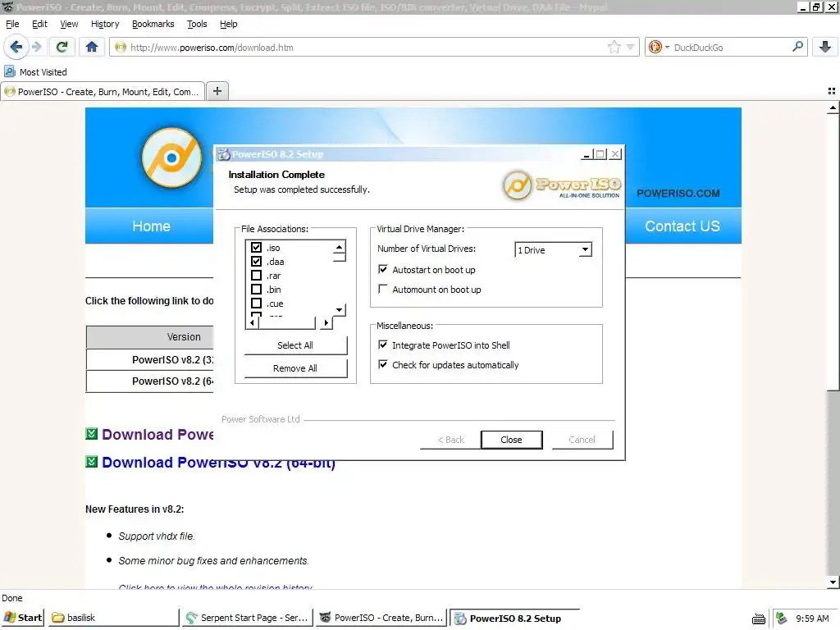Click the Select All button
Screen dimensions: 840x630
pyautogui.click(x=295, y=345)
